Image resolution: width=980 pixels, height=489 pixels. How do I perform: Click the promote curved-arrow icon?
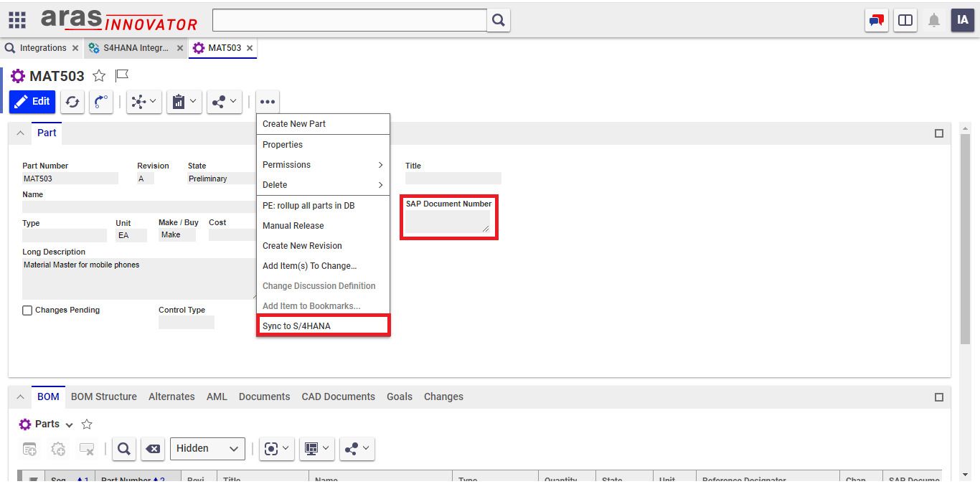click(101, 102)
